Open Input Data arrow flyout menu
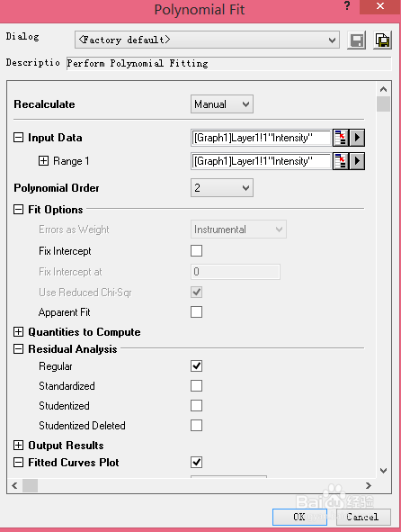This screenshot has height=532, width=401. 357,138
